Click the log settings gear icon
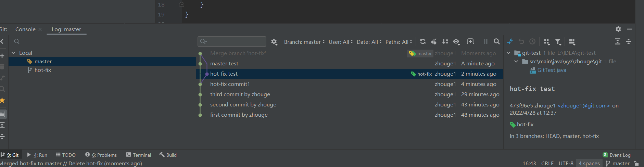The width and height of the screenshot is (644, 167). [x=274, y=41]
